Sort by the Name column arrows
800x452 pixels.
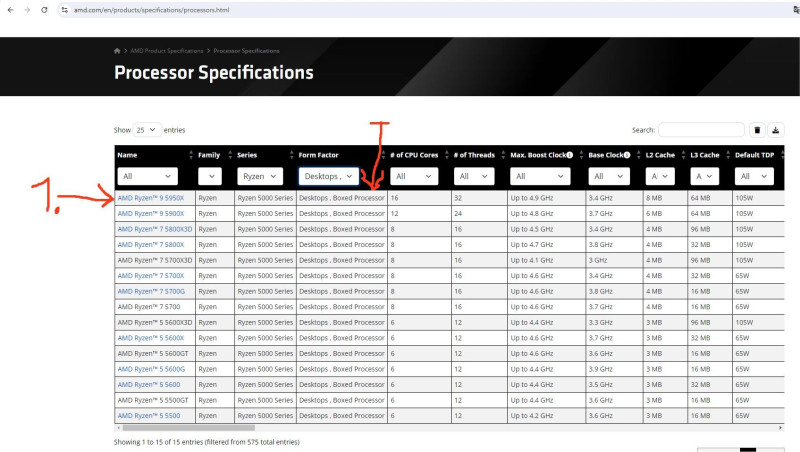pyautogui.click(x=191, y=155)
